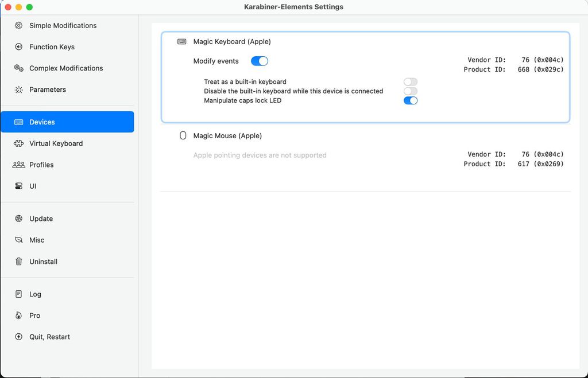Enable Treat as a built-in keyboard

click(410, 82)
